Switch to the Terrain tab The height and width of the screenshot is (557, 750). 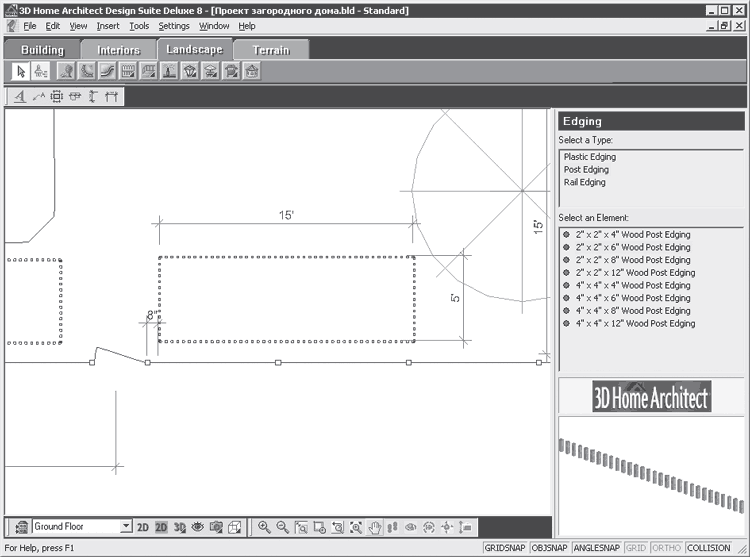point(271,50)
